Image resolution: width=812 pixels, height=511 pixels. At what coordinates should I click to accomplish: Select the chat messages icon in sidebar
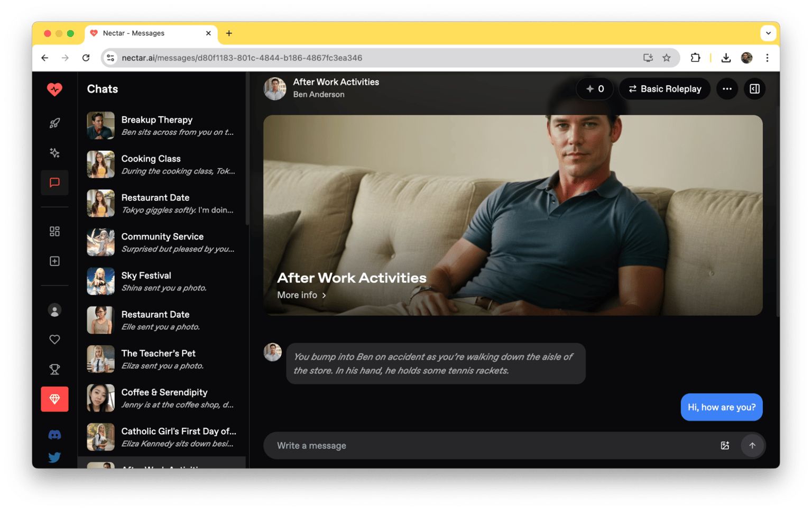click(54, 182)
